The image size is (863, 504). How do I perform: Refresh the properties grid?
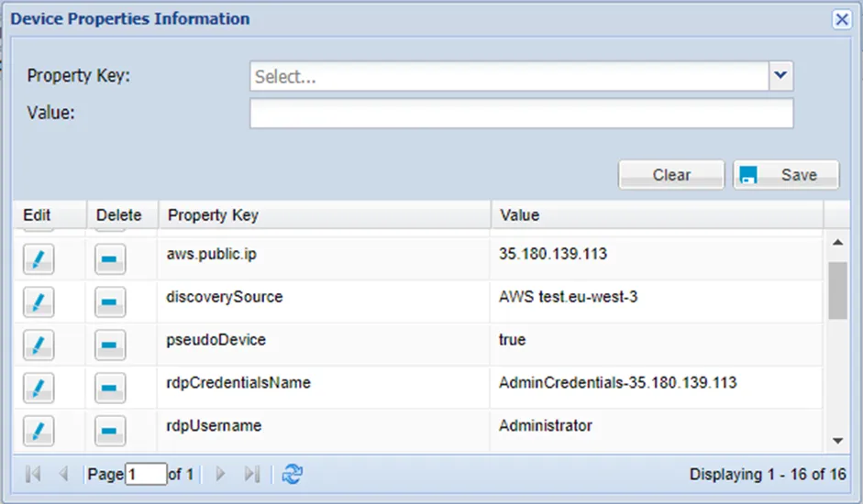click(x=293, y=474)
